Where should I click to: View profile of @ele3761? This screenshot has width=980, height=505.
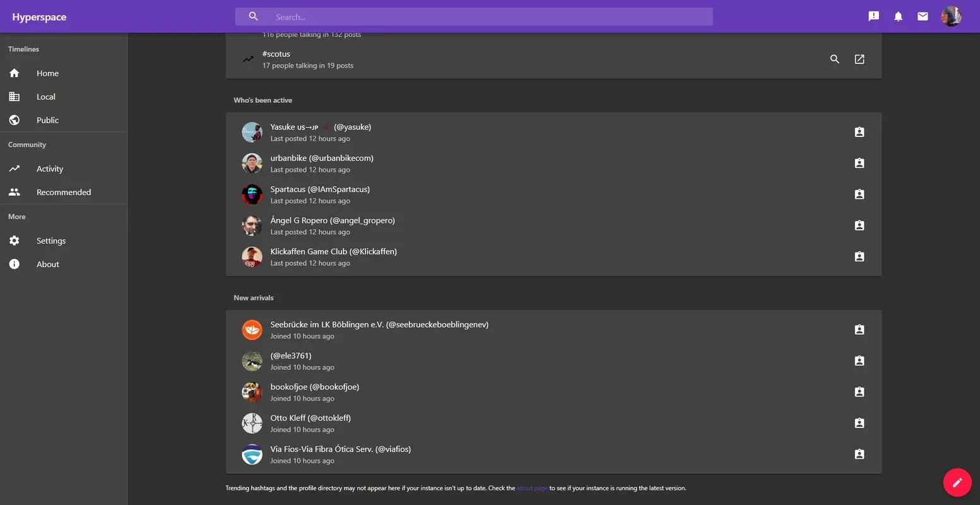click(859, 361)
